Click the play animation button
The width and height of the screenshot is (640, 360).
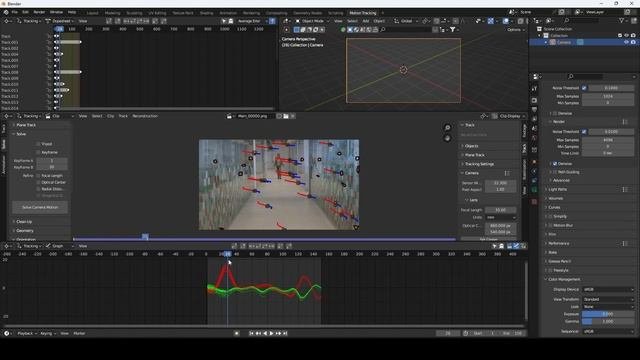click(x=271, y=333)
